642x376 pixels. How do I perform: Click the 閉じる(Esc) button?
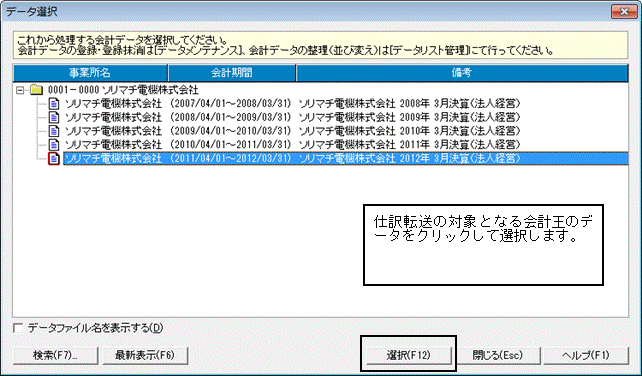pos(498,356)
